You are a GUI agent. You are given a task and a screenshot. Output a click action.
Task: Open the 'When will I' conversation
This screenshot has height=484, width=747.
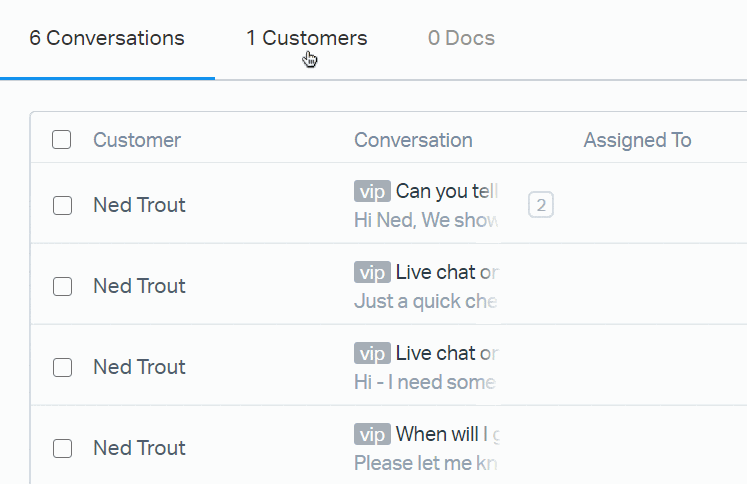pyautogui.click(x=447, y=434)
